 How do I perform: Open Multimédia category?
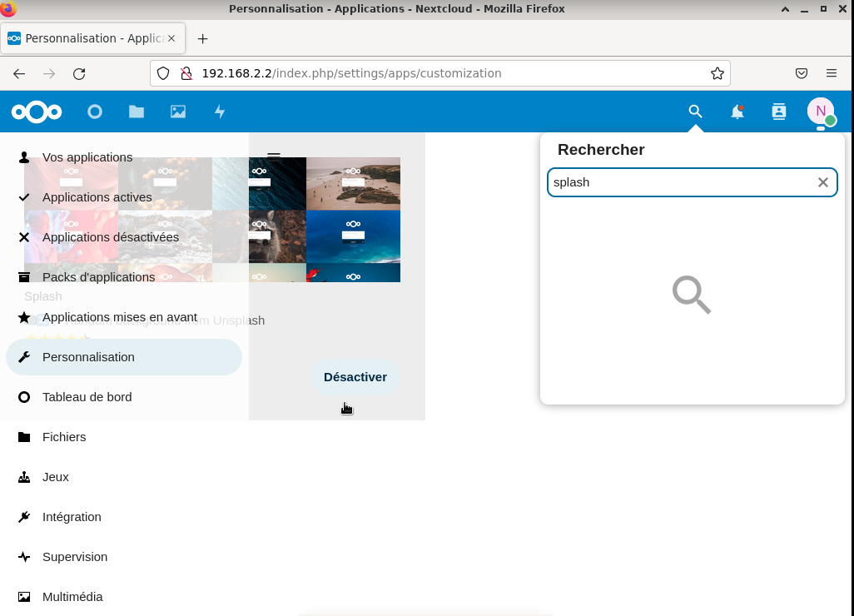[124, 597]
